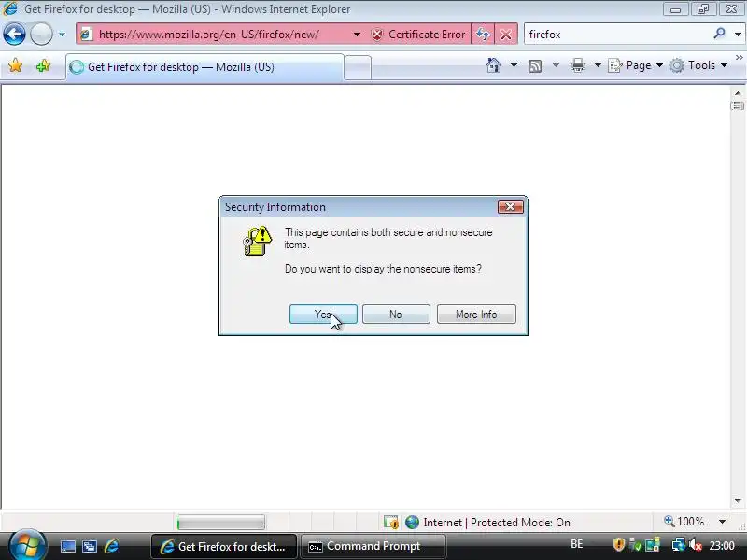Open the recent pages dropdown arrow

tap(62, 35)
